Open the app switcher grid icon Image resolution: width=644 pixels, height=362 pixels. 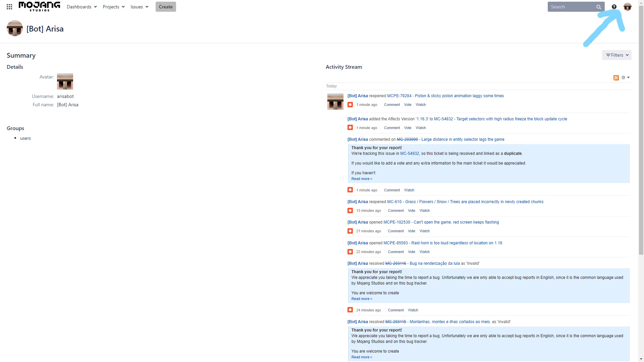(9, 7)
